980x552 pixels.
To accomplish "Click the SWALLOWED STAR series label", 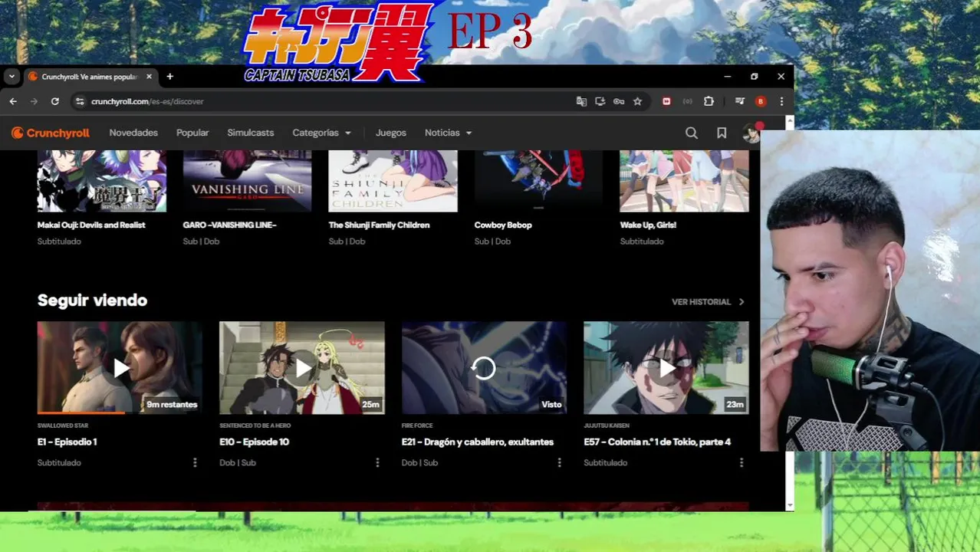I will 63,426.
